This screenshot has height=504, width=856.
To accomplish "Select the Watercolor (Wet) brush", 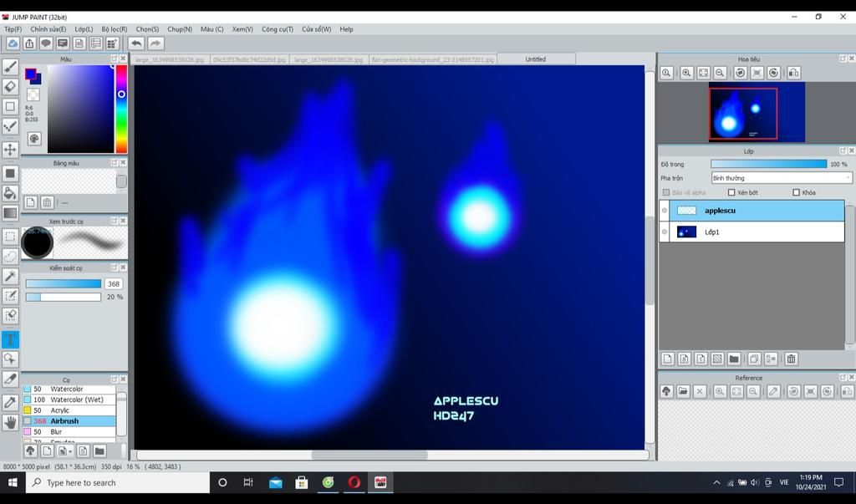I will (69, 400).
